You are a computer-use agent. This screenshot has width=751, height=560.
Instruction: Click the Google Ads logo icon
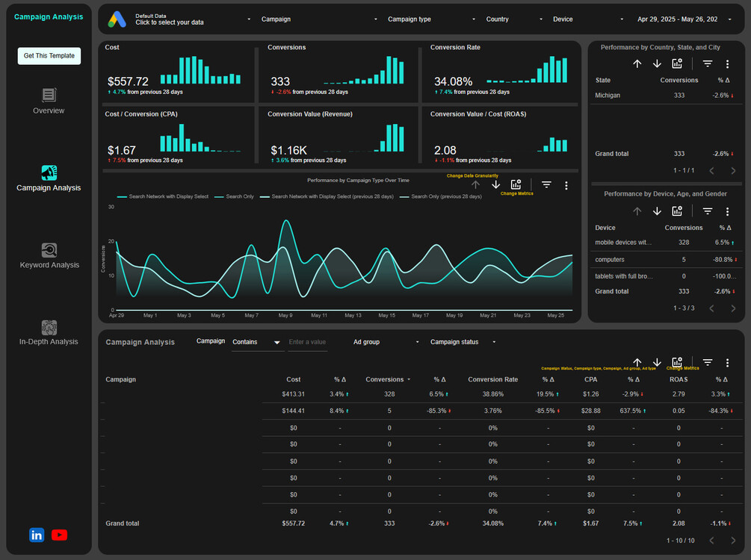click(117, 19)
